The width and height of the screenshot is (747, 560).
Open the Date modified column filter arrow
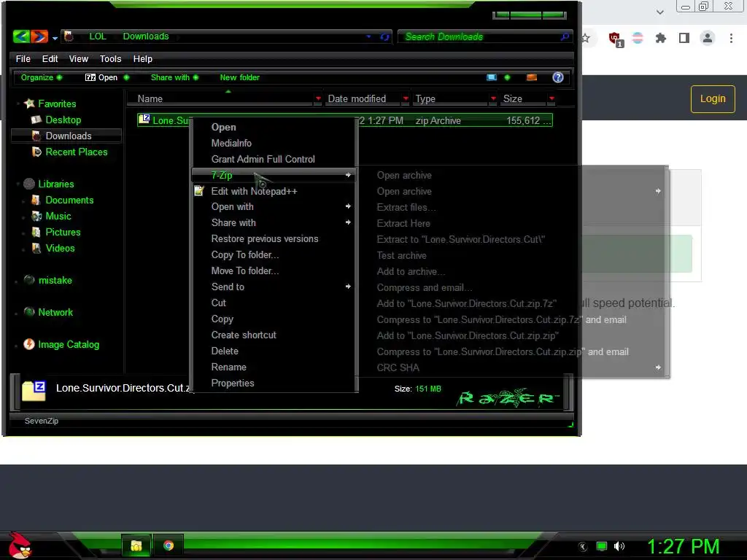pos(406,98)
